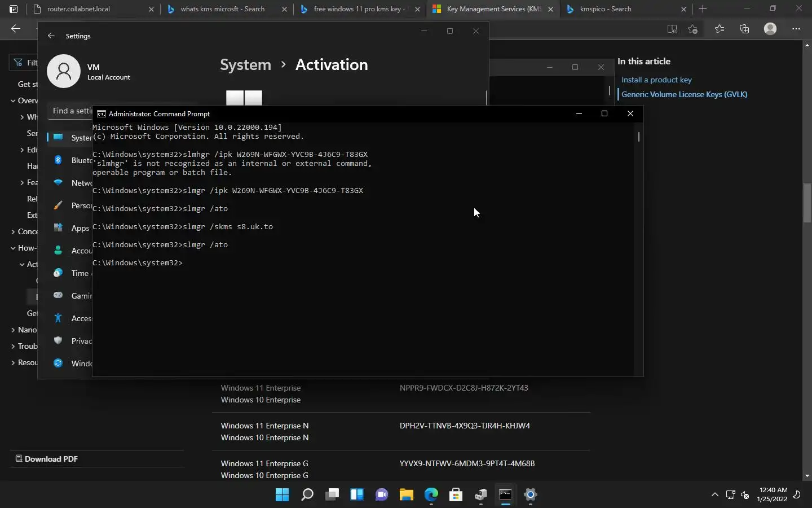This screenshot has width=812, height=508.
Task: Click Edge page vertical scrollbar thumb
Action: [807, 203]
